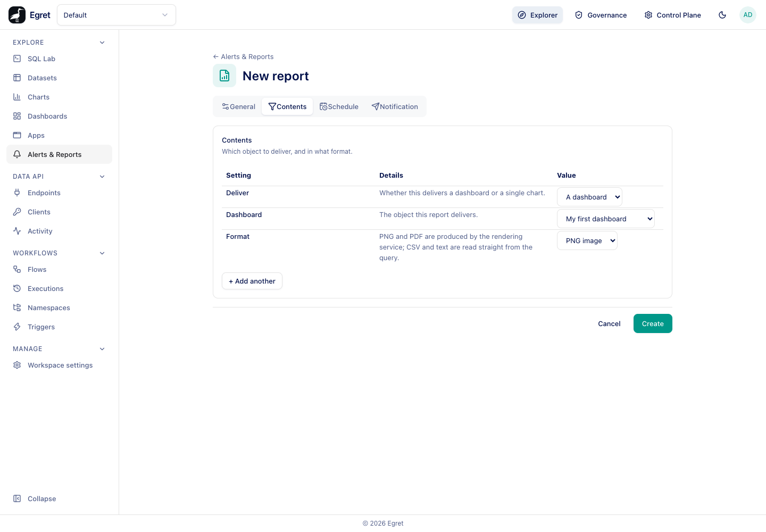Screen dimensions: 766x532
Task: Click the sliders icon on General tab
Action: [x=226, y=106]
